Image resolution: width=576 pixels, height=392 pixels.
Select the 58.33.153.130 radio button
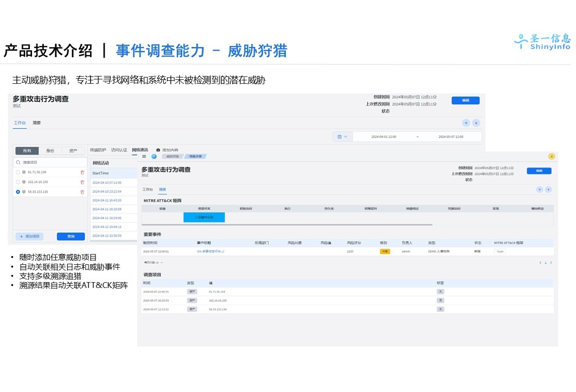[x=18, y=192]
